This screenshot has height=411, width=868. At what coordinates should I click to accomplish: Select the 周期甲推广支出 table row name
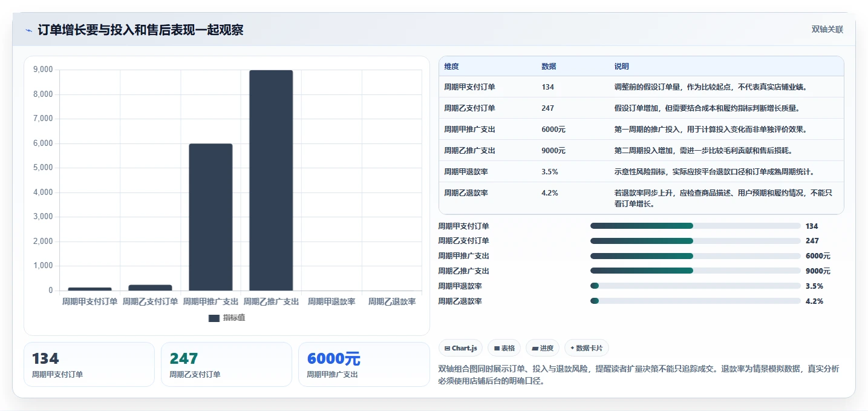pos(469,130)
